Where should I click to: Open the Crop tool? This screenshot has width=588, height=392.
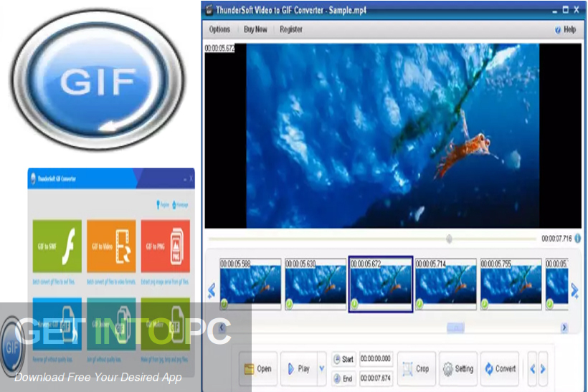pos(416,369)
